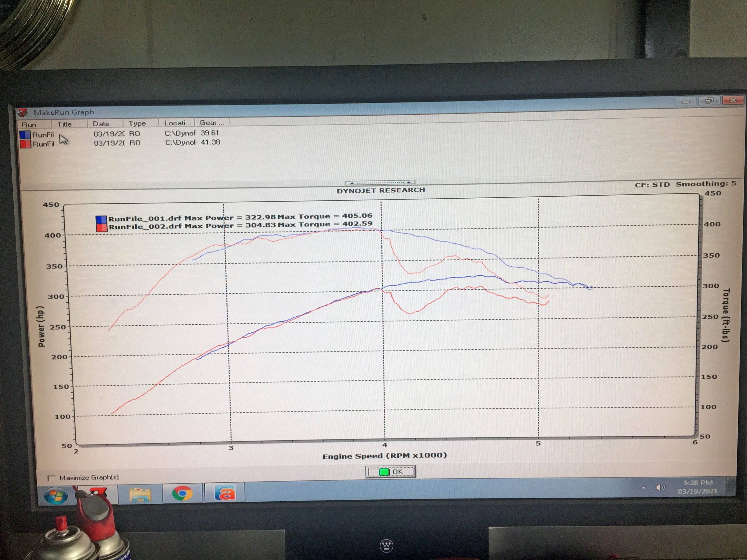Click the blue legend square for RunFile_001.drf

click(x=102, y=219)
